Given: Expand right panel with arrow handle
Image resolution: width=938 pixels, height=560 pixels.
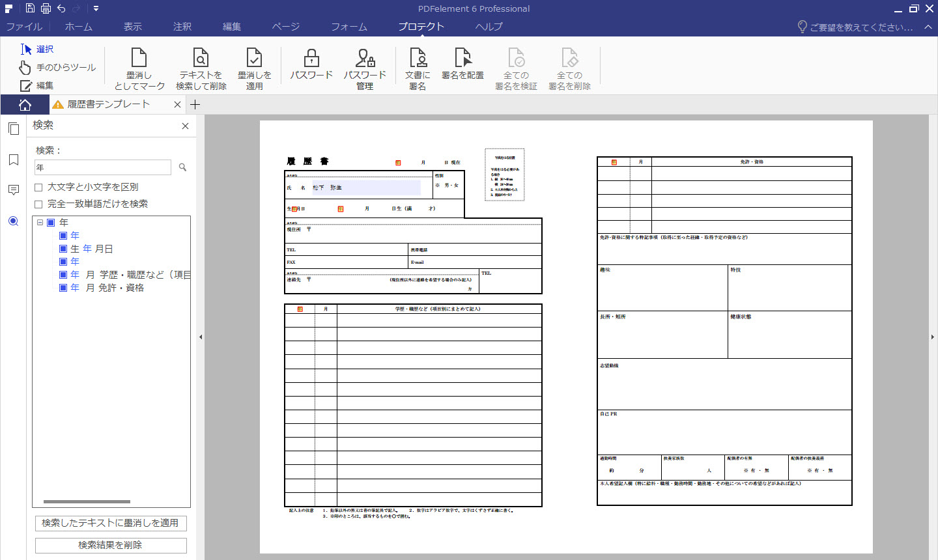Looking at the screenshot, I should [x=933, y=337].
